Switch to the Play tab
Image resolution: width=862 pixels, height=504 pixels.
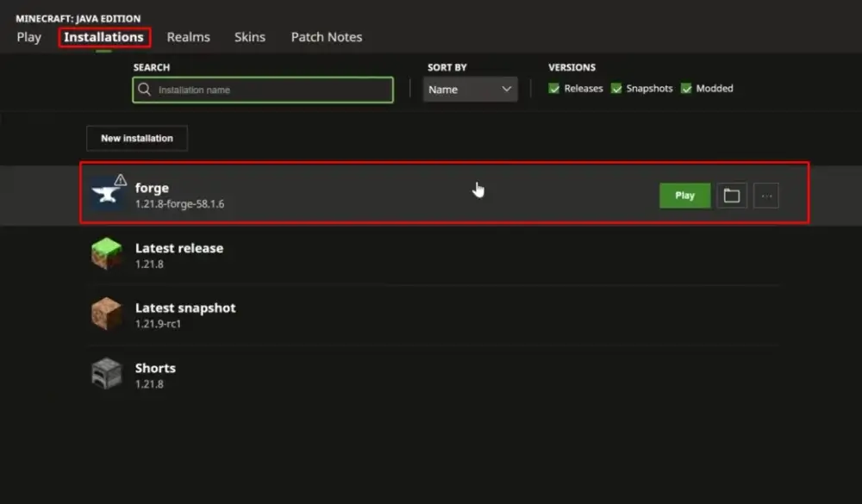pos(28,37)
